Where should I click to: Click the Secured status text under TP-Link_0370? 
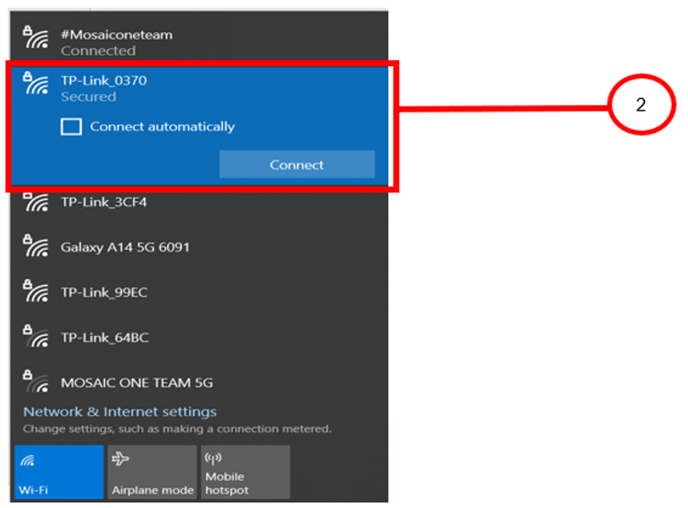[x=89, y=97]
